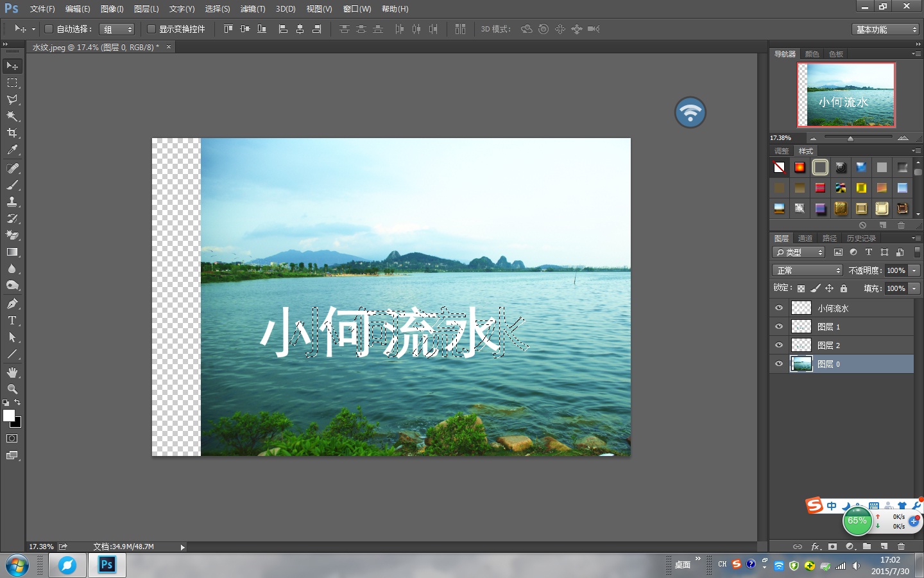Image resolution: width=924 pixels, height=578 pixels.
Task: Select the Sponge tool
Action: pos(12,285)
